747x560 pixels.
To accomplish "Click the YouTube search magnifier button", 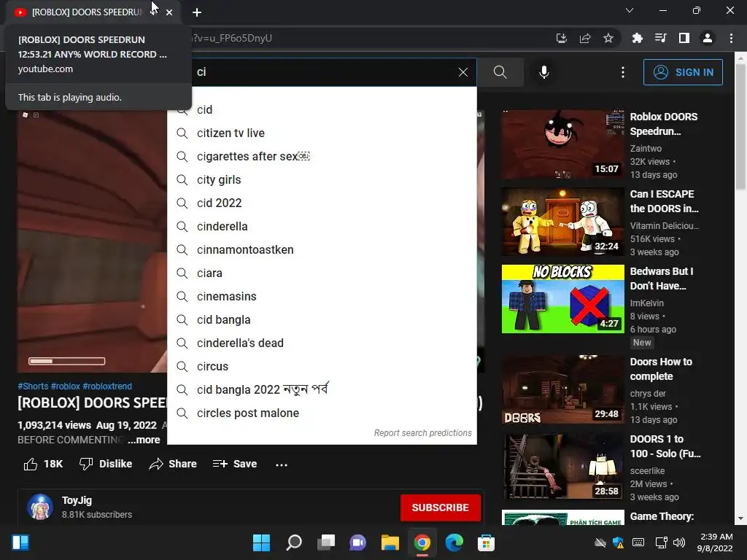I will pyautogui.click(x=500, y=72).
